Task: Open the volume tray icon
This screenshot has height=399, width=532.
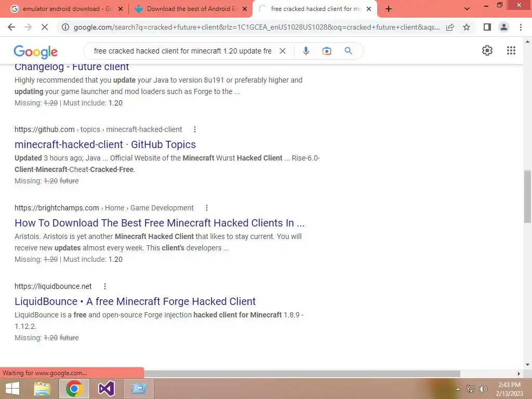Action: pyautogui.click(x=483, y=389)
